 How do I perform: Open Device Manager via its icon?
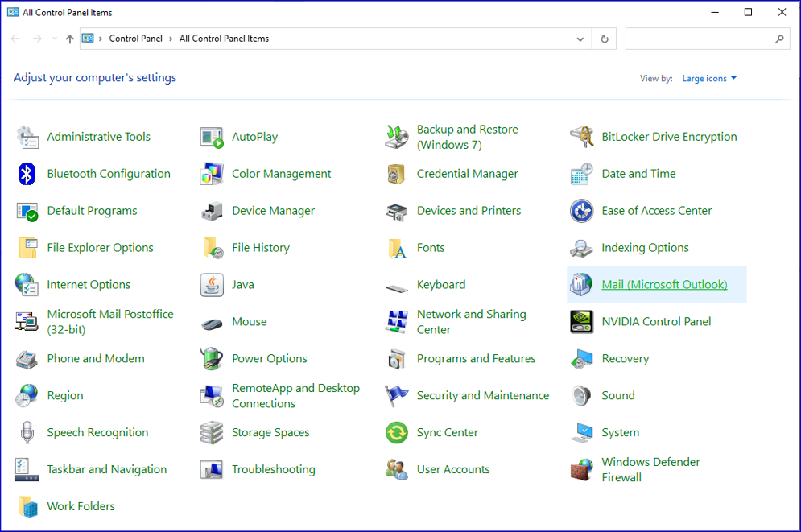click(212, 210)
